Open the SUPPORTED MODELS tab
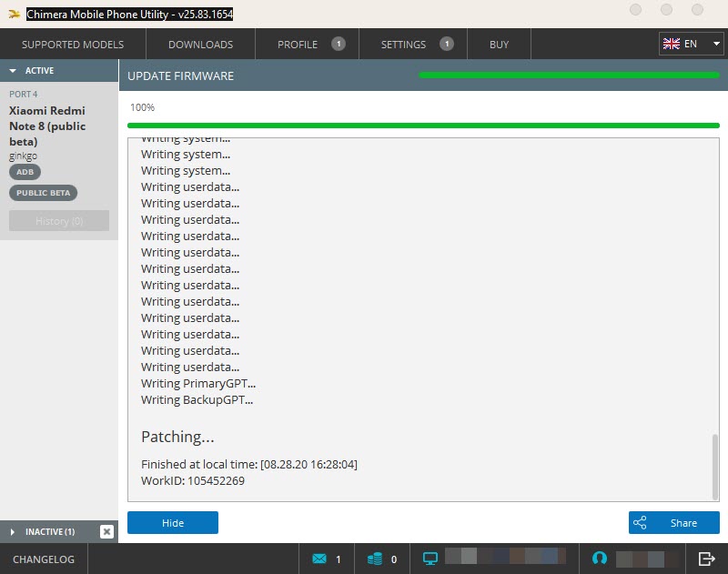 click(73, 45)
